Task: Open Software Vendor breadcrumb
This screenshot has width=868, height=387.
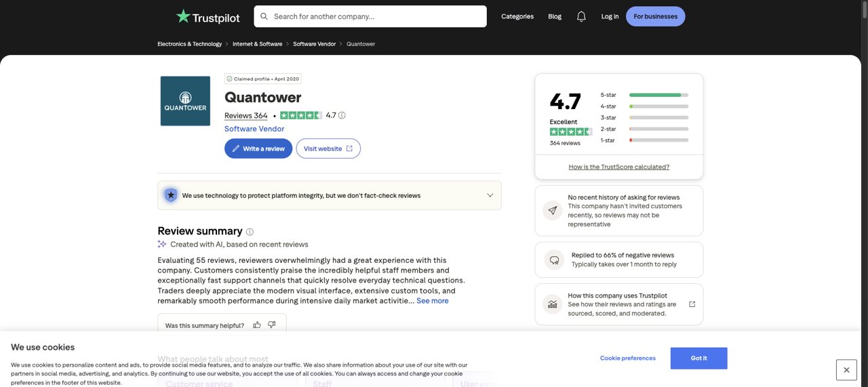Action: (315, 44)
